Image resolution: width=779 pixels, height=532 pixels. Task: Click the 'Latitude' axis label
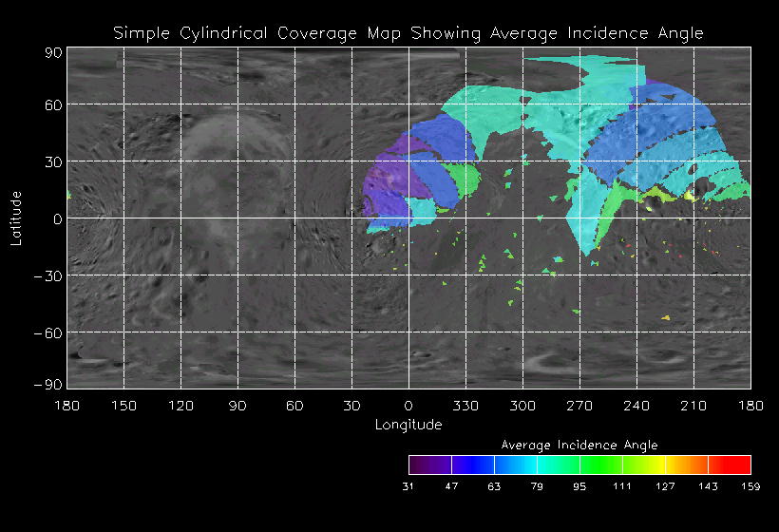point(16,218)
